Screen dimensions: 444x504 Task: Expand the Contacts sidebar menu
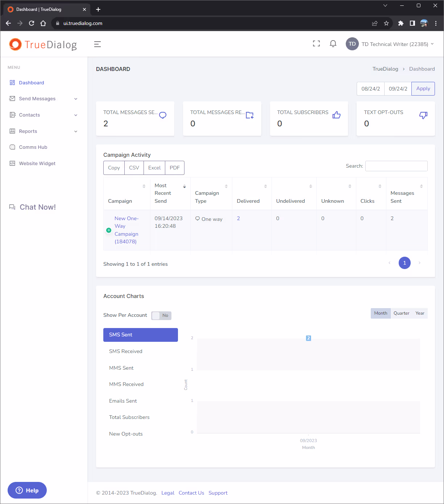coord(43,115)
